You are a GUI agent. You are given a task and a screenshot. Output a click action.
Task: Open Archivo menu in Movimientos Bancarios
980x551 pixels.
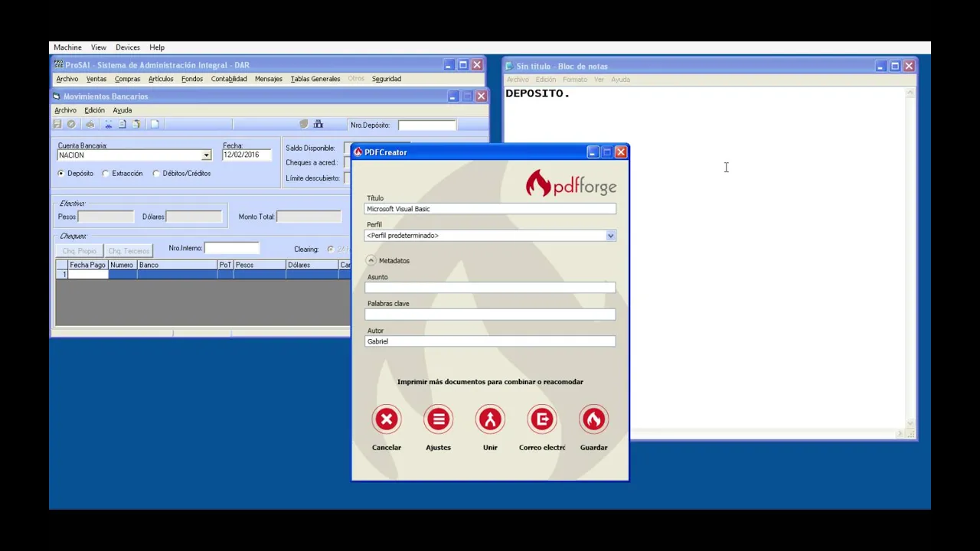click(x=65, y=110)
